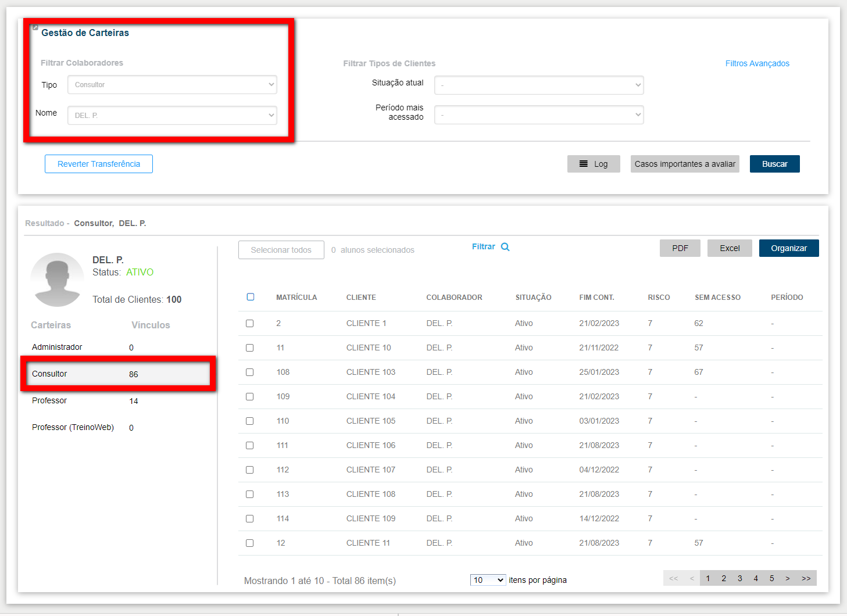Click the expand icon beside Gestão de Carteiras
The image size is (847, 616).
point(35,27)
